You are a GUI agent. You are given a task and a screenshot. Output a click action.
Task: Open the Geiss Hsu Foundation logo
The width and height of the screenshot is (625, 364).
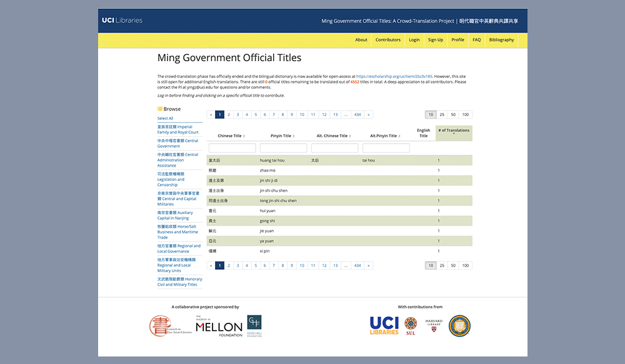point(254,326)
